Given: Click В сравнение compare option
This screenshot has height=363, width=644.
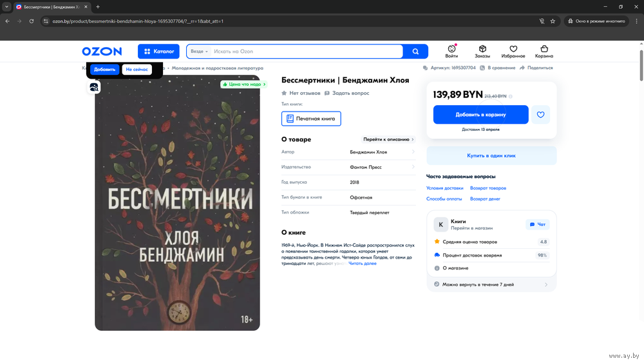Looking at the screenshot, I should [497, 68].
